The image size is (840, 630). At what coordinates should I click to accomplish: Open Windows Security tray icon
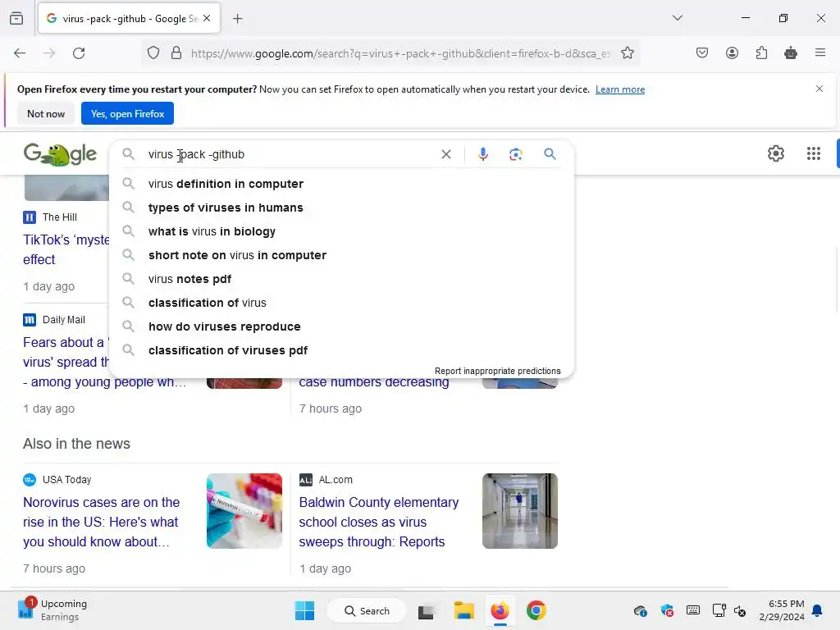(x=667, y=610)
